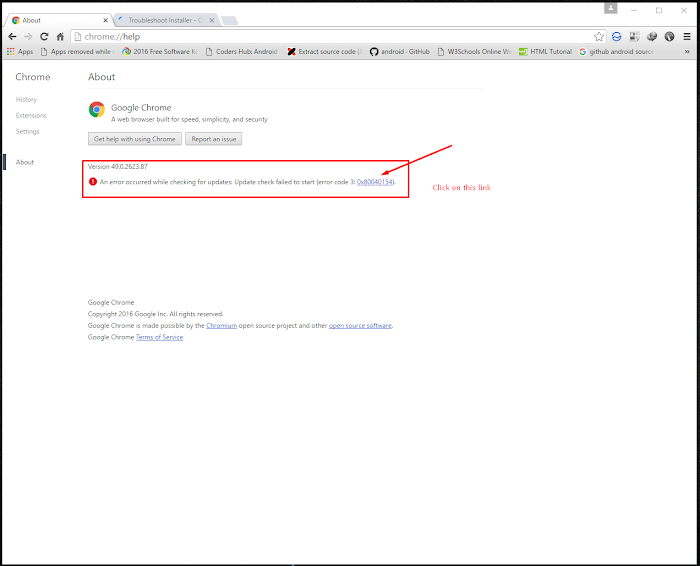Click the dark extension icon left of the globe

(652, 37)
